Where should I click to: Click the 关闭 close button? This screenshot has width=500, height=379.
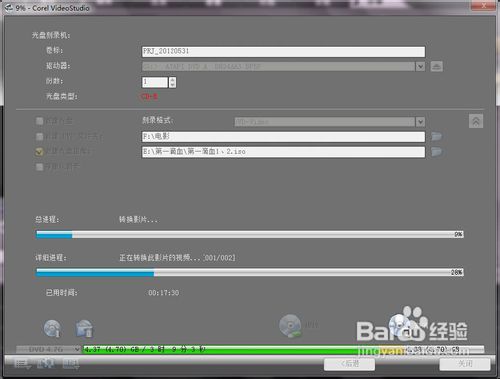[465, 364]
